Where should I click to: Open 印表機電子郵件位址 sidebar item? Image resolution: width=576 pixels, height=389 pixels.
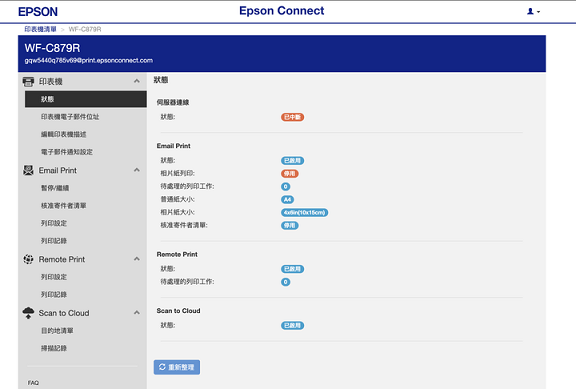[70, 117]
